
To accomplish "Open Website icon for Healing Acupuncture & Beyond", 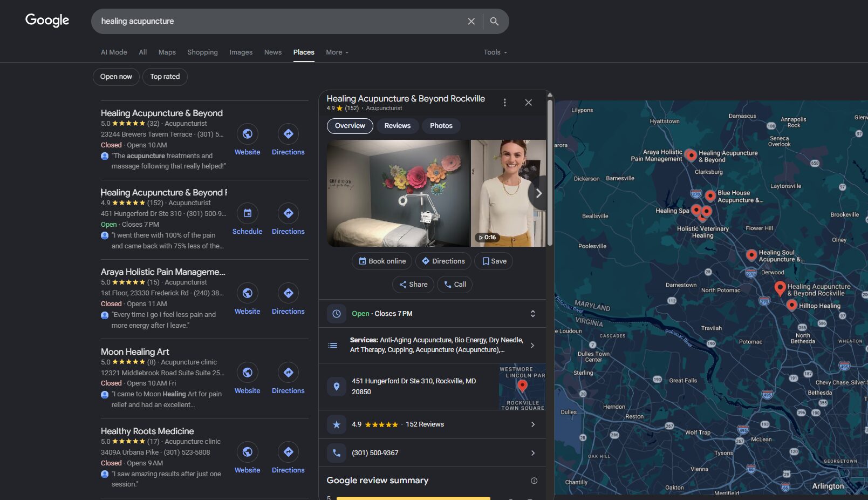I will click(x=247, y=134).
